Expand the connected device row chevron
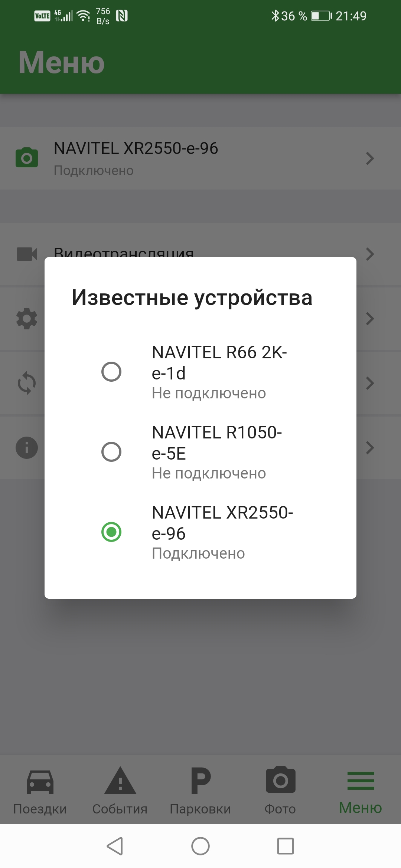 click(x=370, y=158)
